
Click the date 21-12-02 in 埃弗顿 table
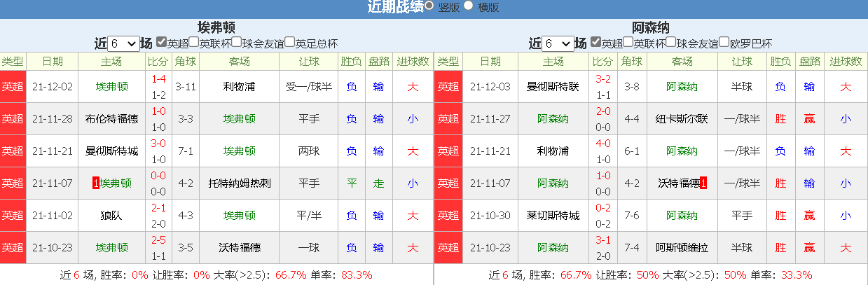52,87
